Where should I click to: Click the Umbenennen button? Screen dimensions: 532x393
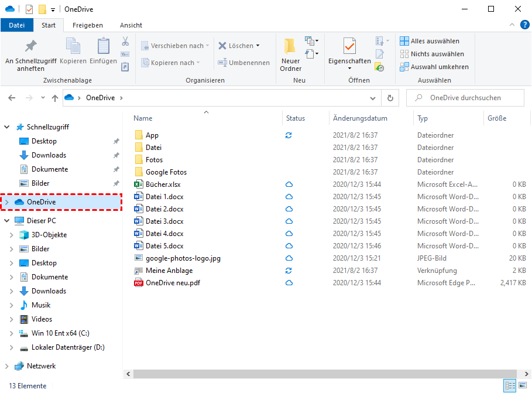(244, 63)
